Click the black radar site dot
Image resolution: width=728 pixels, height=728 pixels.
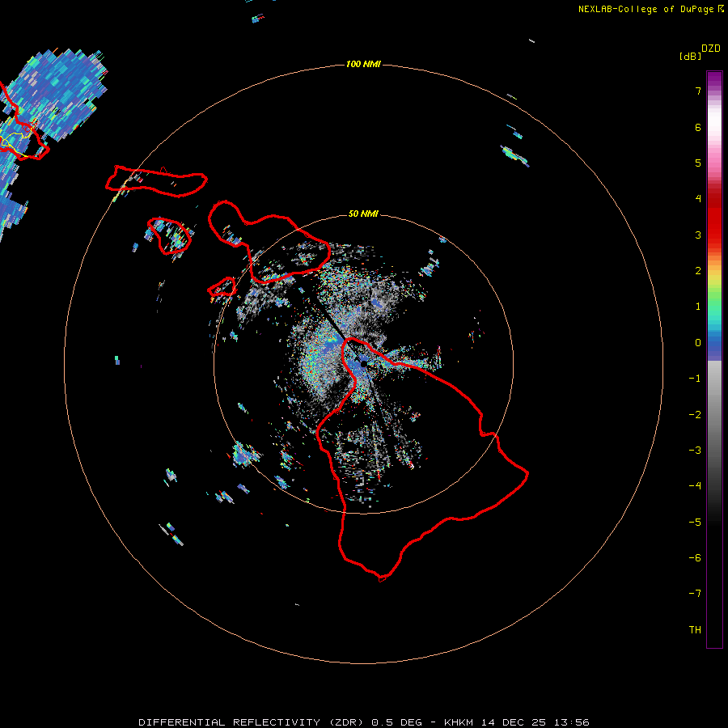[x=363, y=363]
